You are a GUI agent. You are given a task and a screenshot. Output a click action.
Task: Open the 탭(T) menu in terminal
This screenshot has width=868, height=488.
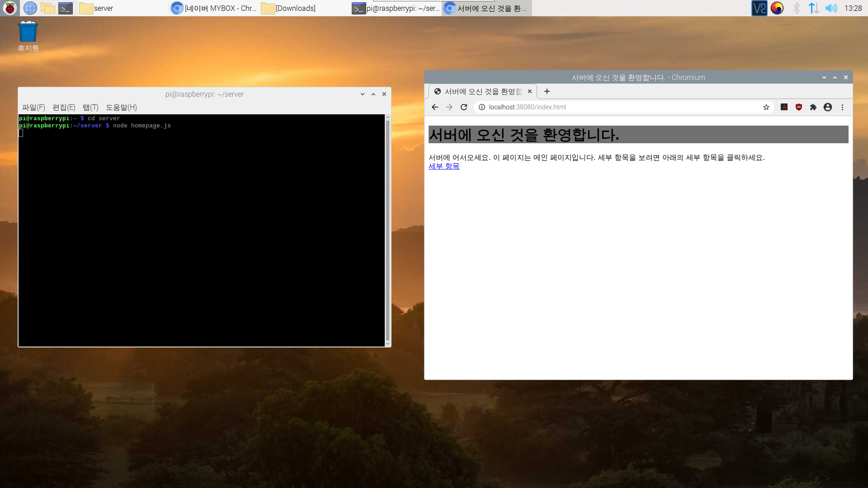pos(90,107)
